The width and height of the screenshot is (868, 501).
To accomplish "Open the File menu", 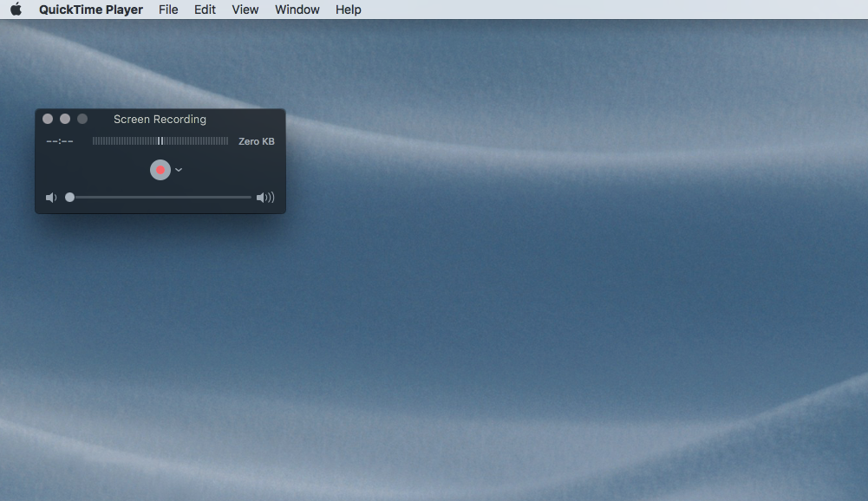I will (168, 10).
